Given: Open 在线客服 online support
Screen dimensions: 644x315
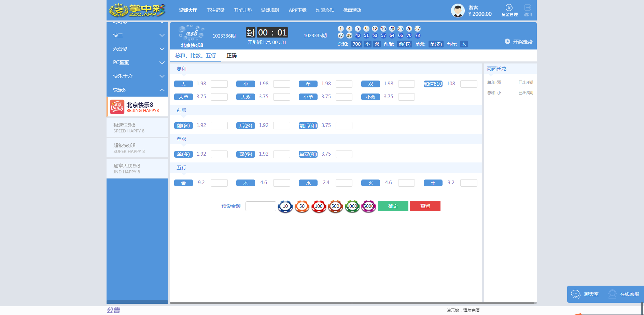Looking at the screenshot, I should [x=624, y=294].
